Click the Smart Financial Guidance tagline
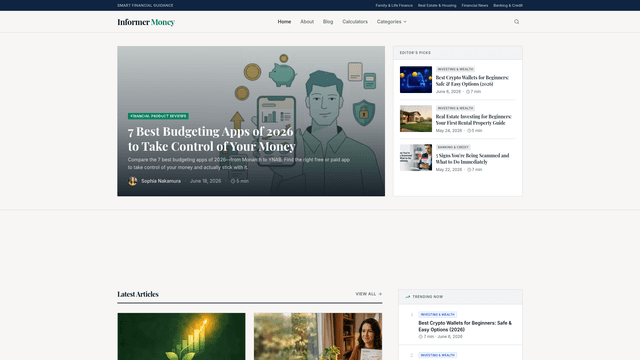The image size is (640, 360). (145, 5)
